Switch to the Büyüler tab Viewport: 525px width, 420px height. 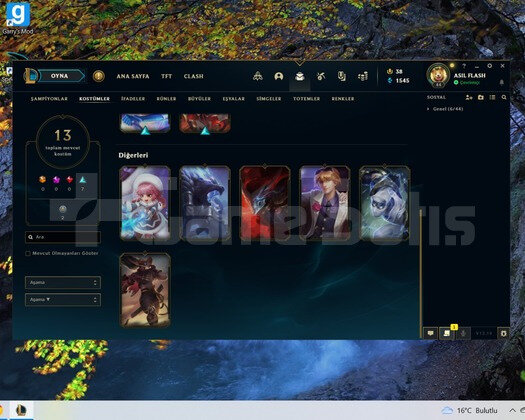coord(199,99)
